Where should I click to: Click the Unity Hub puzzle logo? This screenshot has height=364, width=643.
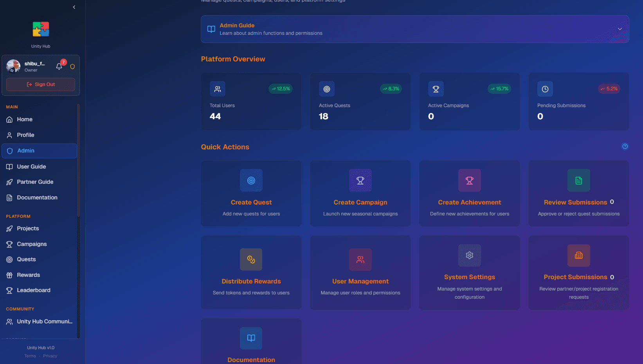[41, 29]
